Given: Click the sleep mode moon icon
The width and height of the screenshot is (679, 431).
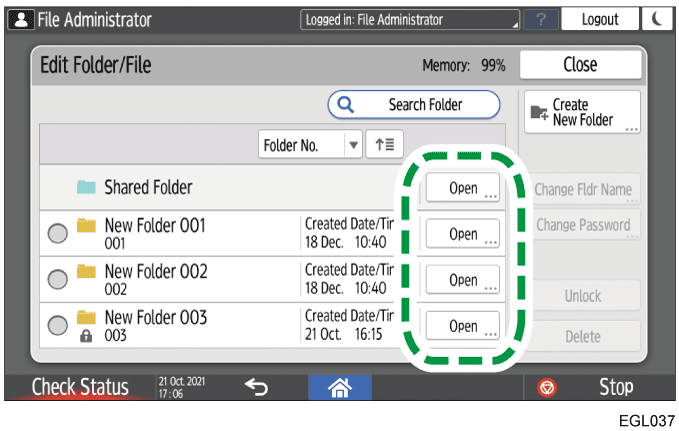Looking at the screenshot, I should tap(658, 19).
